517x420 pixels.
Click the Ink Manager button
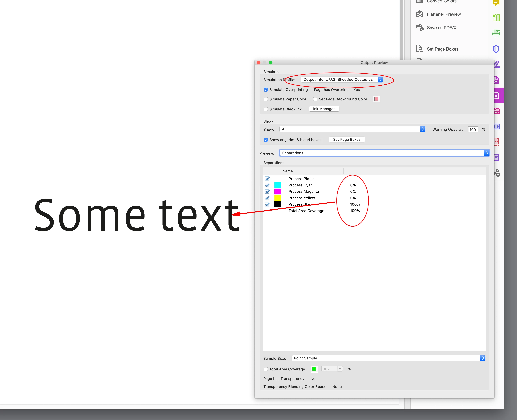(x=324, y=109)
